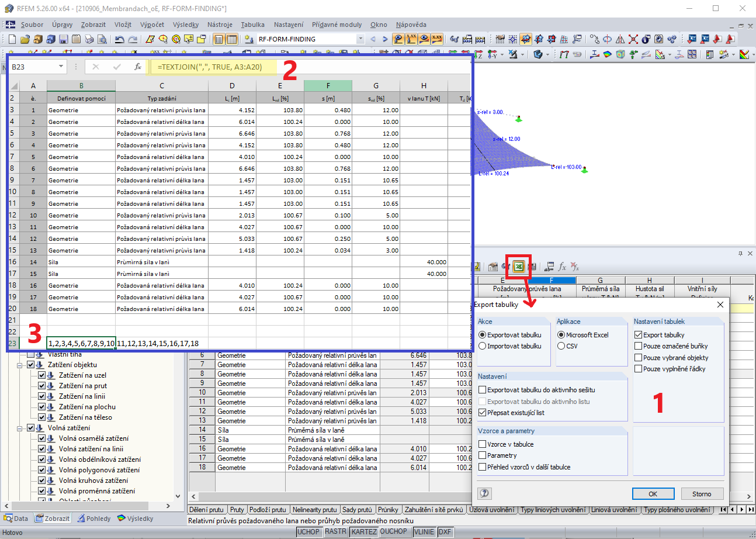This screenshot has height=539, width=756.
Task: Open Print preview from the toolbar
Action: tap(102, 39)
